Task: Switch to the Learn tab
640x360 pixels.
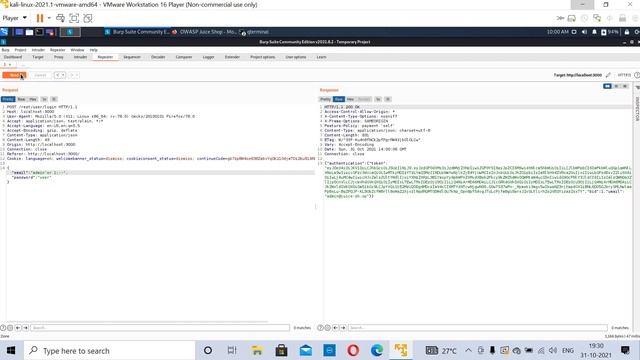Action: point(321,57)
